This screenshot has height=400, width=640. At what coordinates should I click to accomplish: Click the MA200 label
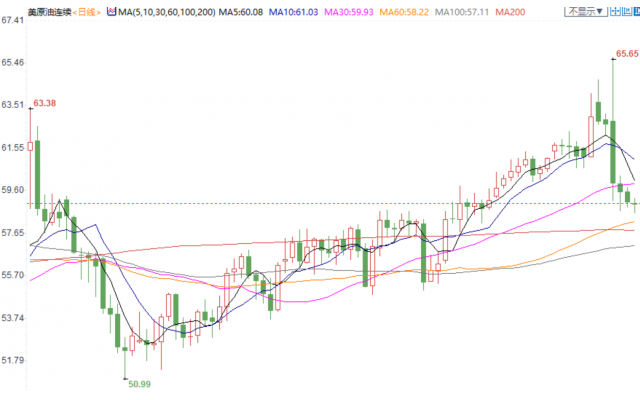point(510,12)
